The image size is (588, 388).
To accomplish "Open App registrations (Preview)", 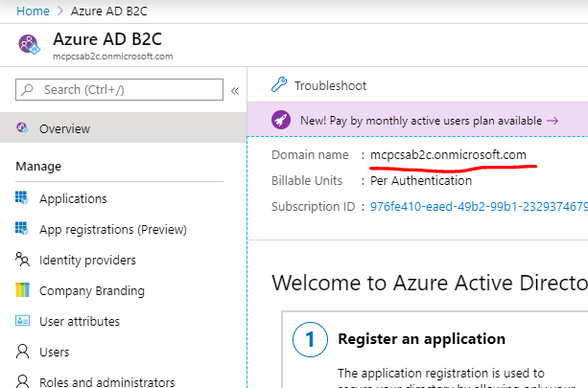I will (113, 229).
